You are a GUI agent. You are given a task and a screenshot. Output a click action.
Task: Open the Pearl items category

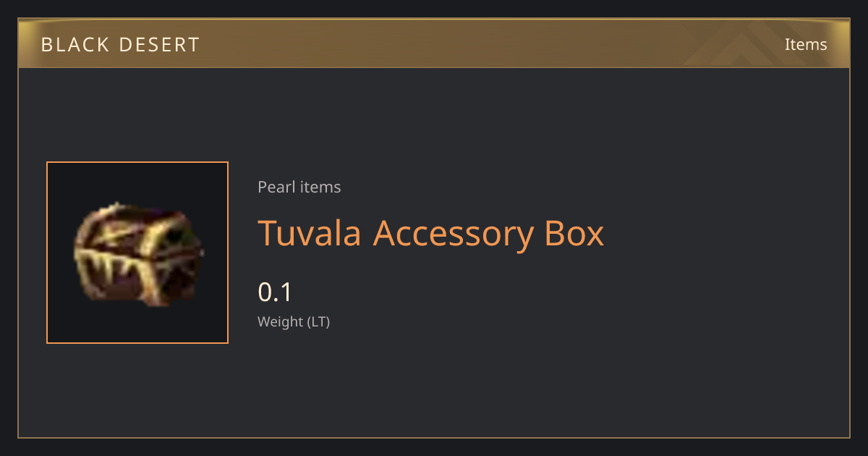299,187
